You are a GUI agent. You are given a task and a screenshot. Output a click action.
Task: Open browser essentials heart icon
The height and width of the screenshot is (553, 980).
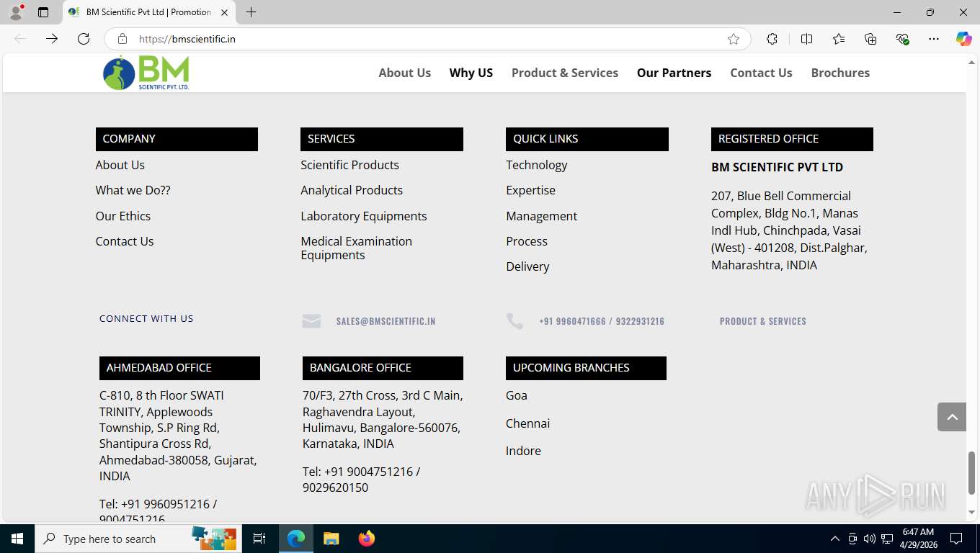[902, 39]
